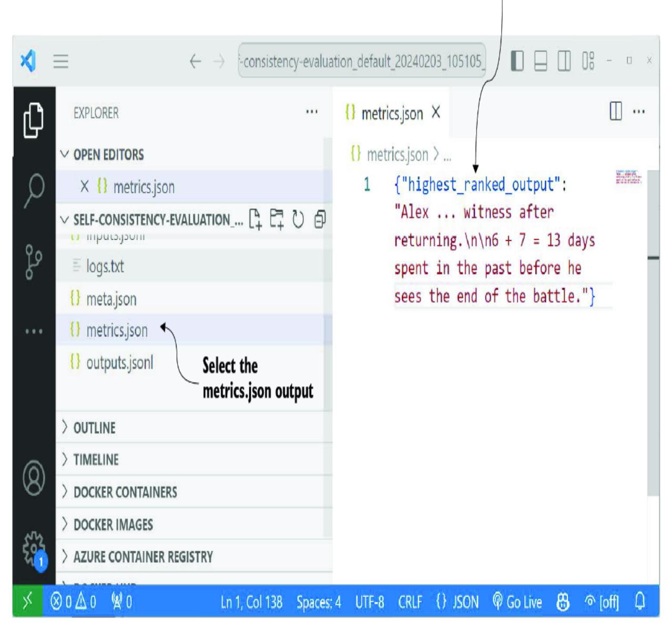Open the Accounts menu icon
The width and height of the screenshot is (672, 626).
click(x=34, y=478)
